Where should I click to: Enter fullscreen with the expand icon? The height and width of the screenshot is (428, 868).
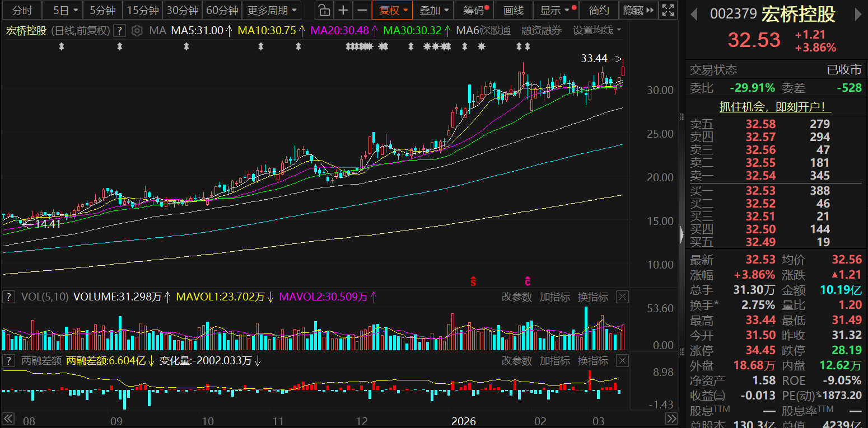[x=667, y=10]
